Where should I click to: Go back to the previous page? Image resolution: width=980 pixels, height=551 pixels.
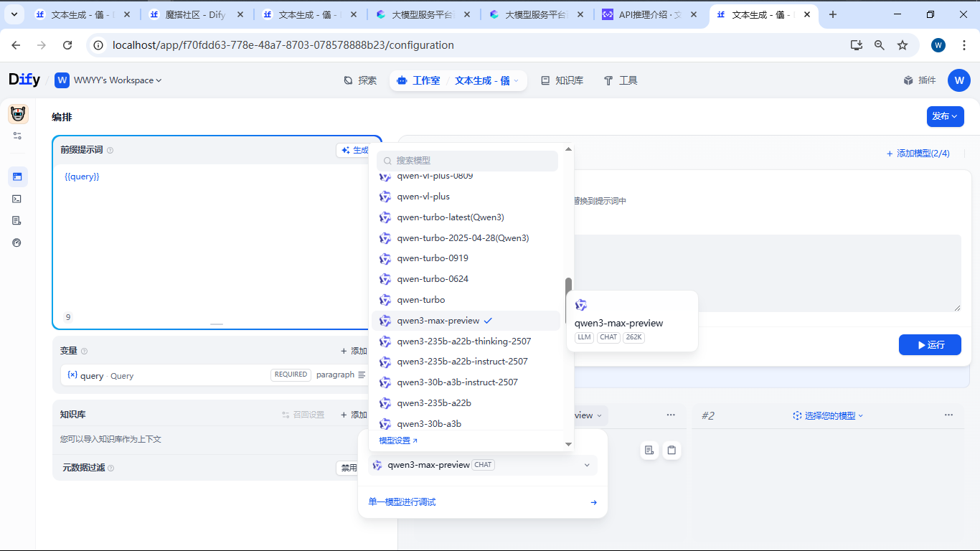point(16,45)
